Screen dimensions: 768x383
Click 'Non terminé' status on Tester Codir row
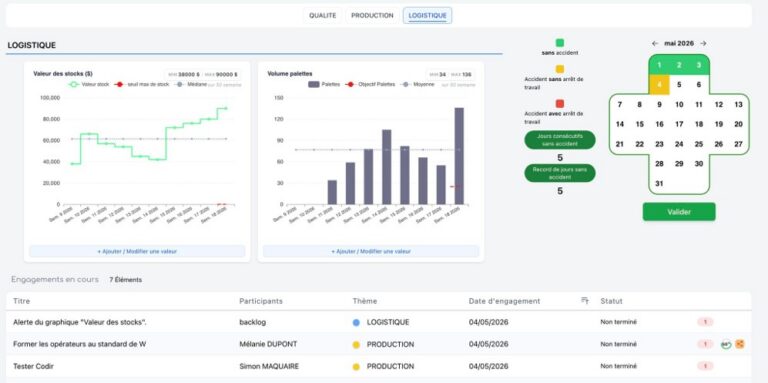pyautogui.click(x=619, y=366)
